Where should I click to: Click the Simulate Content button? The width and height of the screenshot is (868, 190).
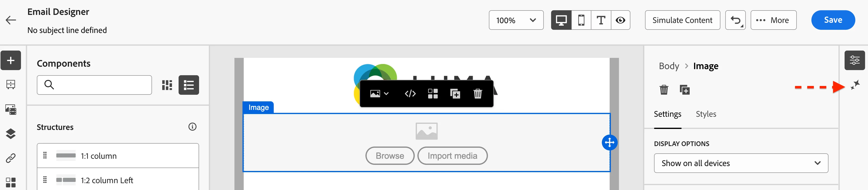[682, 20]
